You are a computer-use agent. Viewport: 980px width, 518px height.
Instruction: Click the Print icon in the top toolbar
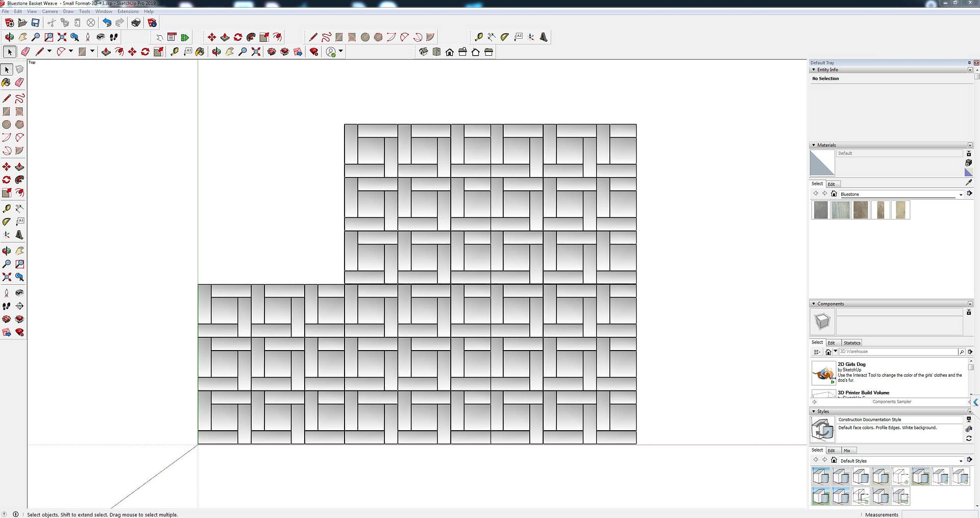136,22
